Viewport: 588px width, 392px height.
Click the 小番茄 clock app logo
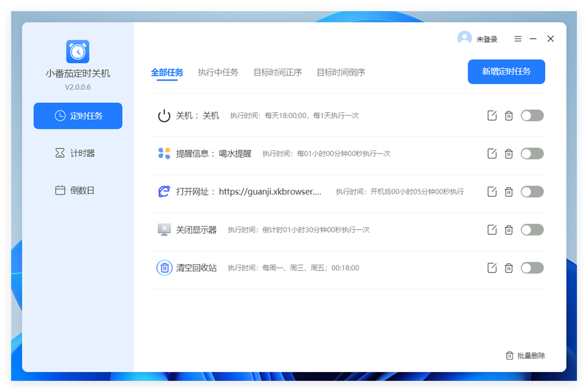78,52
